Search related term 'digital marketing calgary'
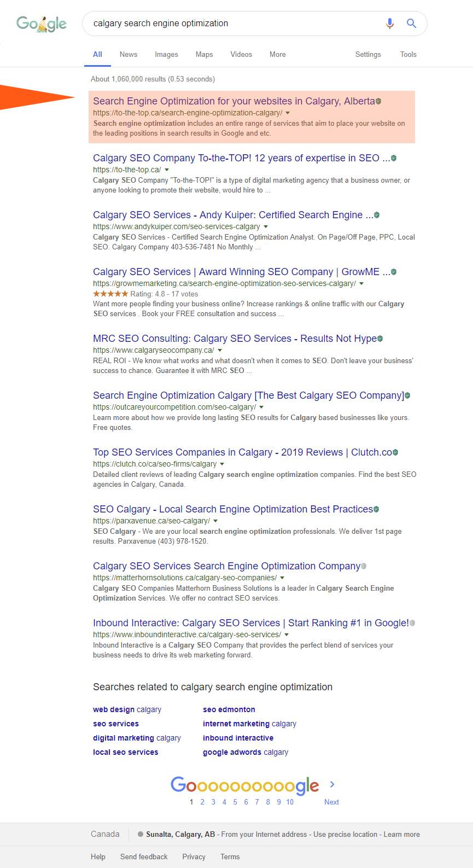 [x=137, y=738]
